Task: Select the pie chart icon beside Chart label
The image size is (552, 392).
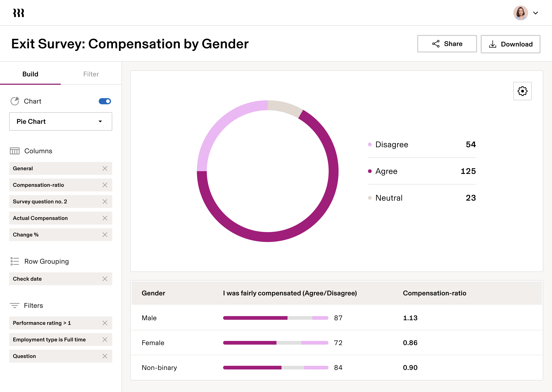Action: 15,101
